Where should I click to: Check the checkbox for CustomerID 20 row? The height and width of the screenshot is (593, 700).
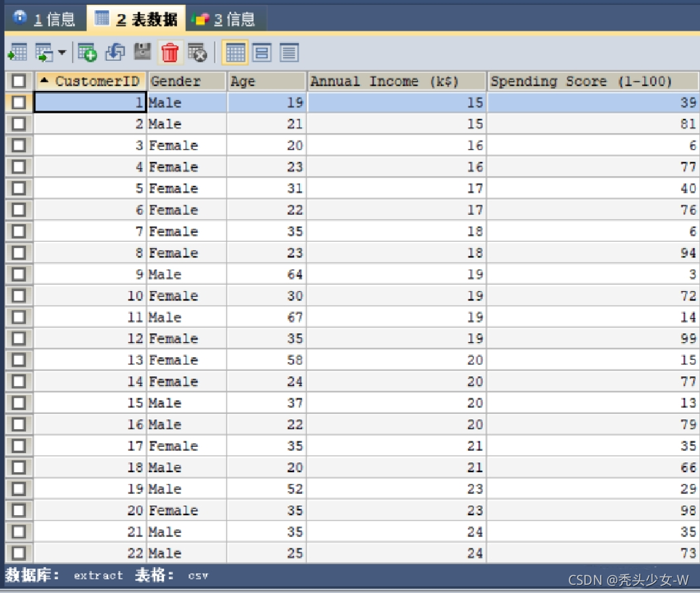coord(18,510)
